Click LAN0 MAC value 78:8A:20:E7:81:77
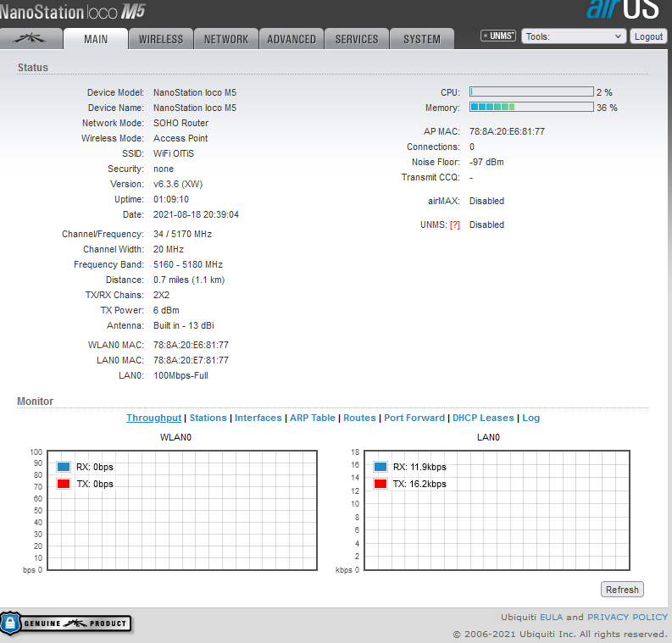Image resolution: width=672 pixels, height=643 pixels. click(192, 360)
